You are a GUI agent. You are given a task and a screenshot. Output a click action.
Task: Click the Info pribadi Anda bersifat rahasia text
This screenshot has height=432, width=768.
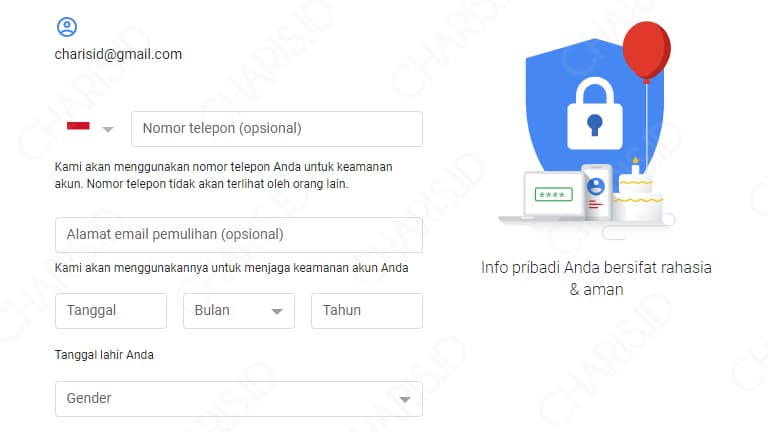596,267
